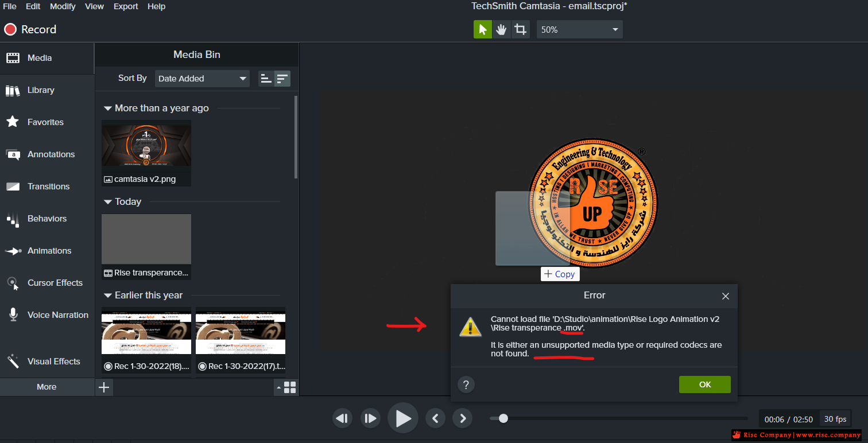
Task: Open the Export menu
Action: tap(126, 6)
